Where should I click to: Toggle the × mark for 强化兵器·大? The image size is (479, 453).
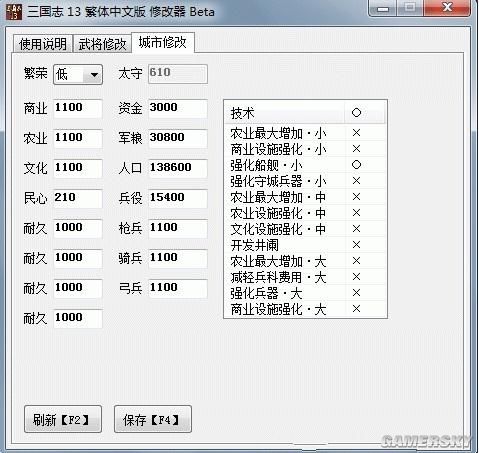pyautogui.click(x=356, y=293)
